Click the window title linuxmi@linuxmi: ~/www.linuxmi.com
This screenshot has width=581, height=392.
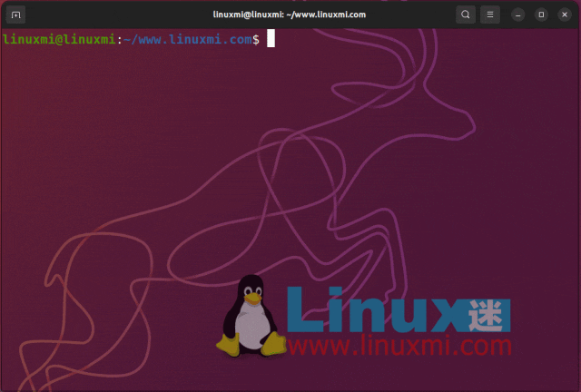[x=289, y=15]
